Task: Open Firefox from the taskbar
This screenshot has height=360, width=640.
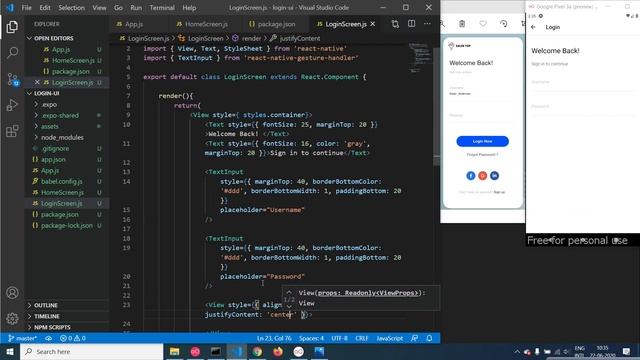Action: [x=278, y=351]
